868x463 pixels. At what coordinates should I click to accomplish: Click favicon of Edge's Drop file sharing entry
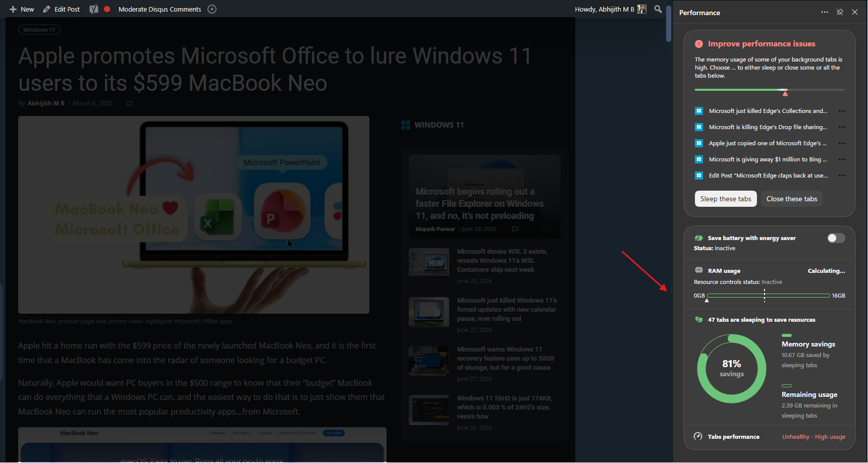click(699, 127)
